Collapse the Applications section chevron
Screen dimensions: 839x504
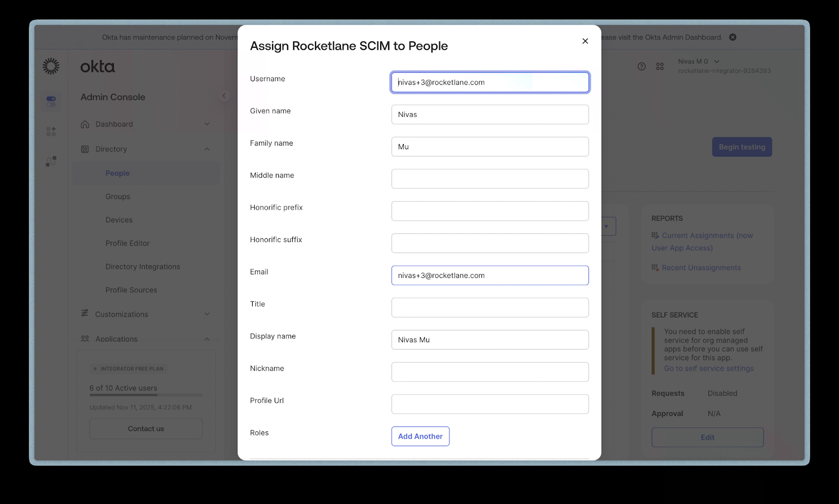[207, 339]
